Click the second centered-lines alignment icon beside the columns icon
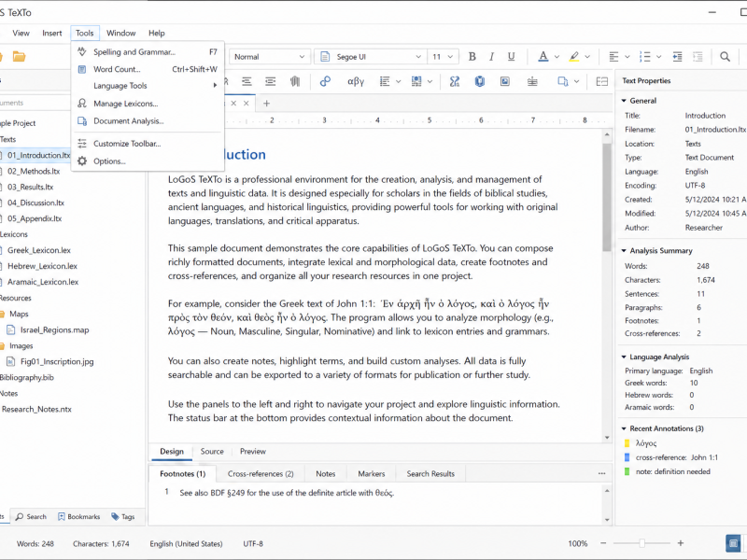The image size is (747, 560). [x=271, y=81]
